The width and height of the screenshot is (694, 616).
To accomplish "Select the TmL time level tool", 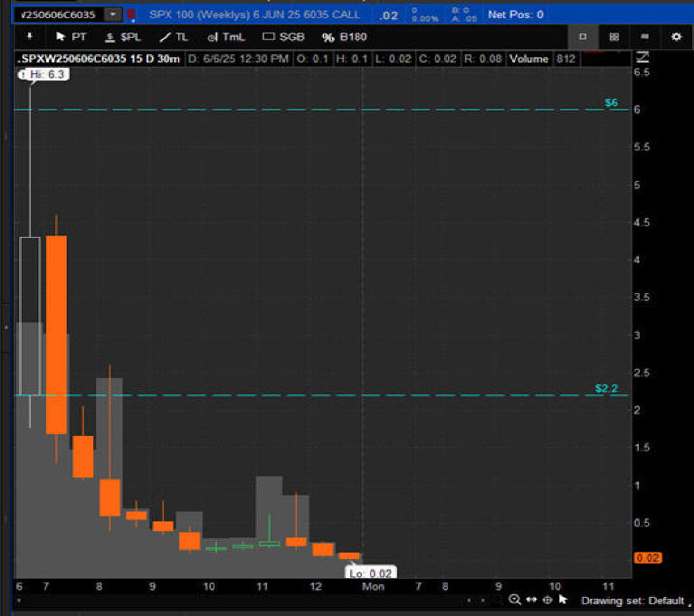I will 226,37.
